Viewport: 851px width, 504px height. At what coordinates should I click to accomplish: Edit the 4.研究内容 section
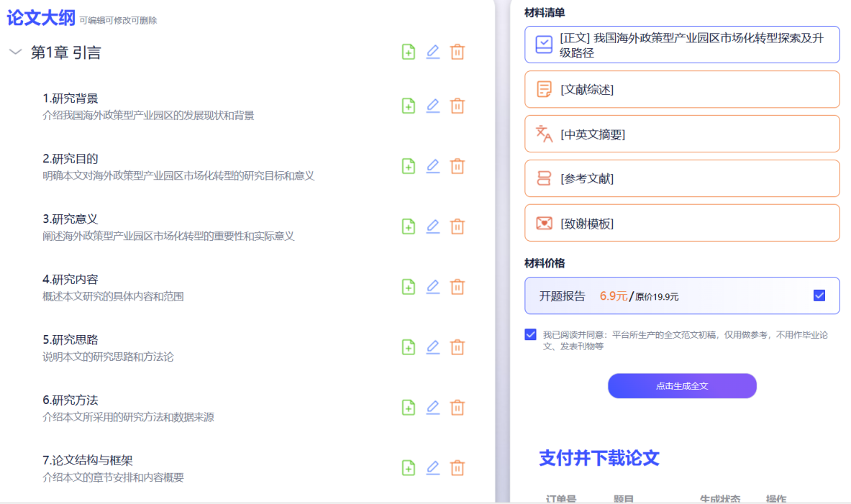[432, 287]
